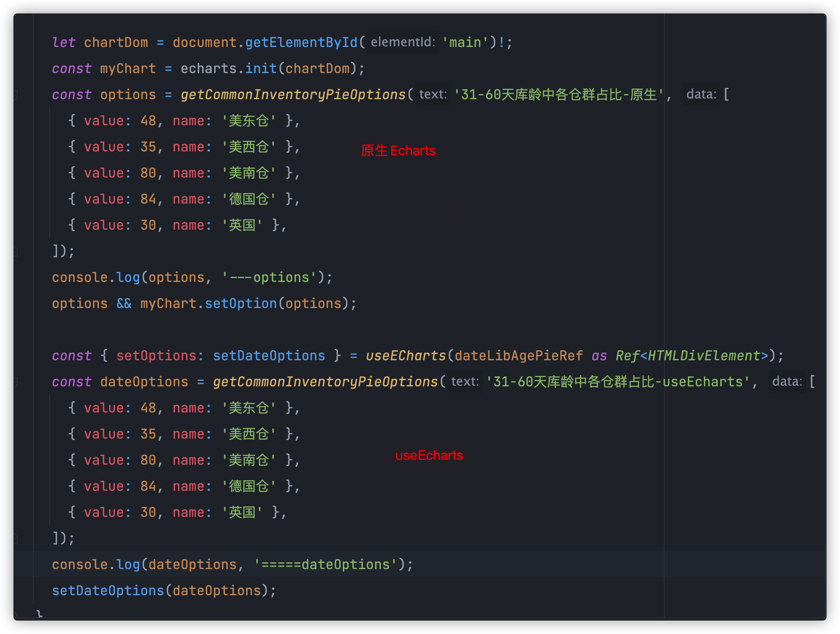Collapse the fold indicator next to the dateOptions array

point(15,382)
